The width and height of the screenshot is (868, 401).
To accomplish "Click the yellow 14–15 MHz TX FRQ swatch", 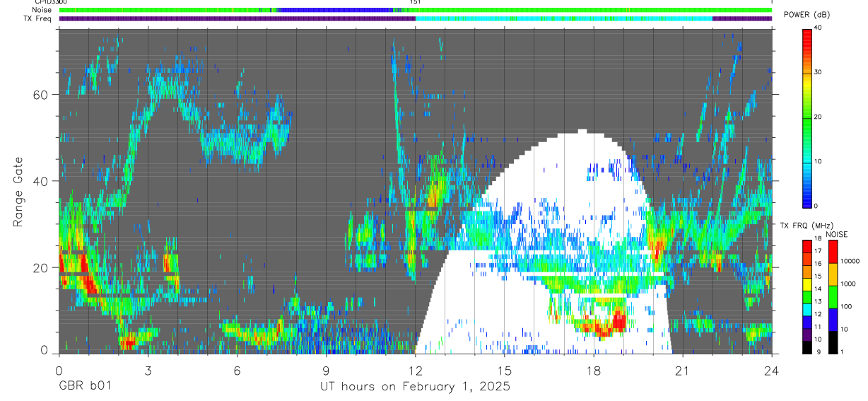I will point(807,284).
